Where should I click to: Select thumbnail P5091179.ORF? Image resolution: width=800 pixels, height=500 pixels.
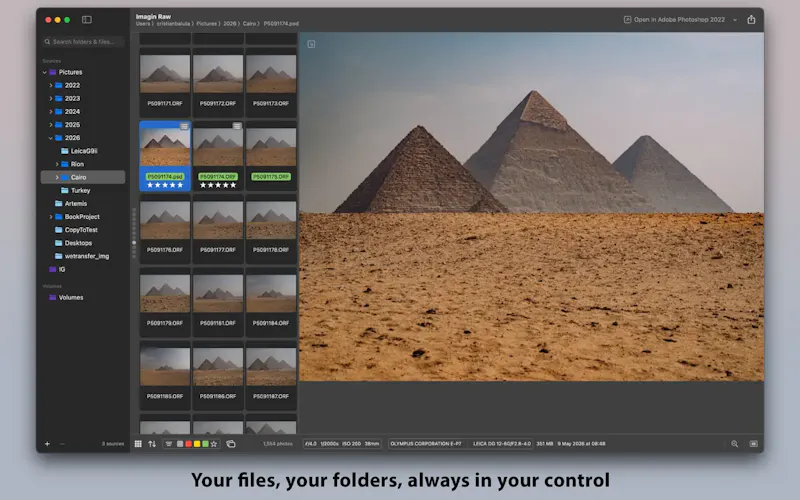click(x=165, y=302)
